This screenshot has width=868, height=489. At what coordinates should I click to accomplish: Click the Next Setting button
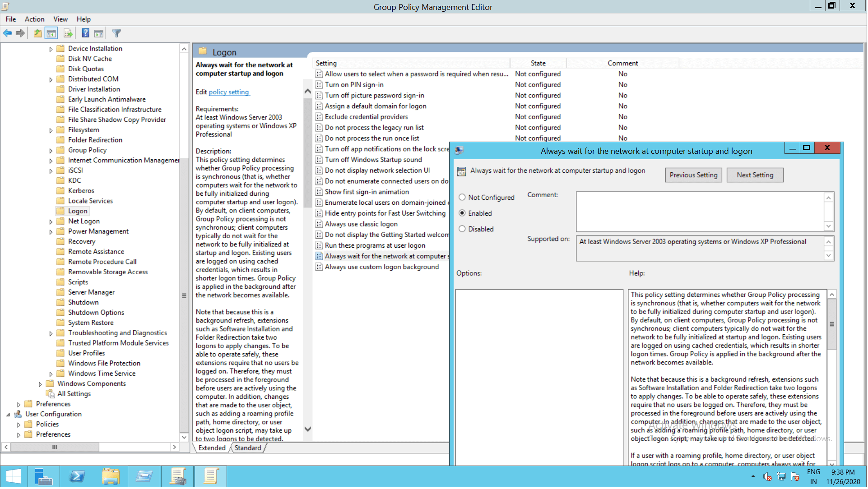pos(756,175)
